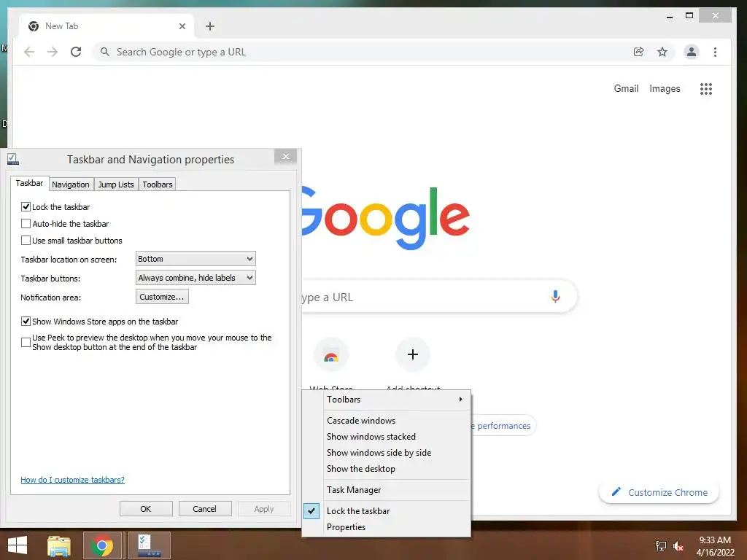Open the Windows Start button

coord(18,545)
